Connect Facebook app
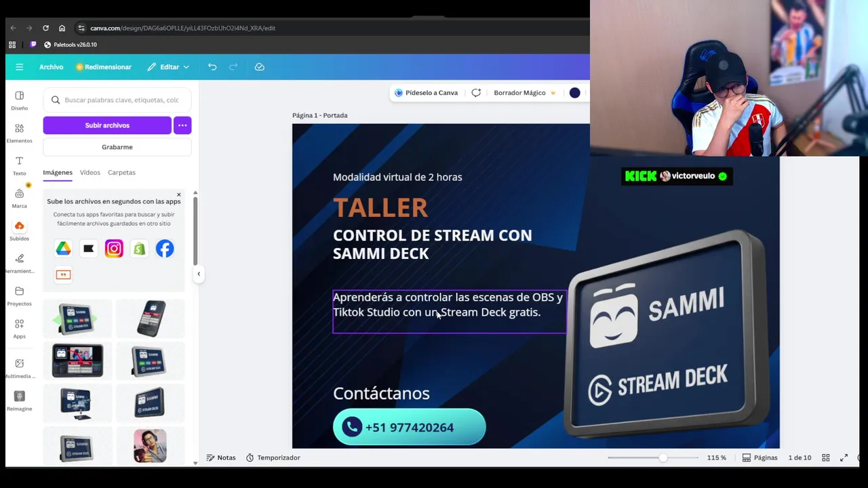This screenshot has width=868, height=488. (x=165, y=249)
